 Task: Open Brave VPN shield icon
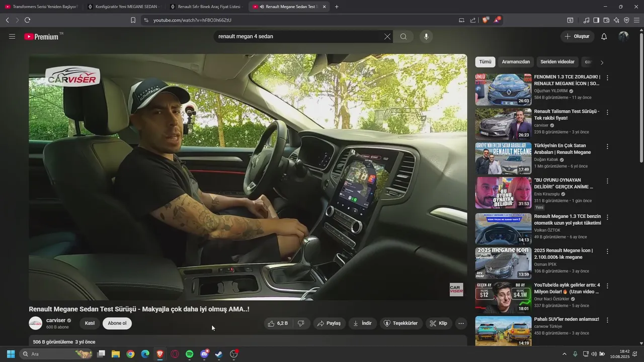click(x=626, y=20)
